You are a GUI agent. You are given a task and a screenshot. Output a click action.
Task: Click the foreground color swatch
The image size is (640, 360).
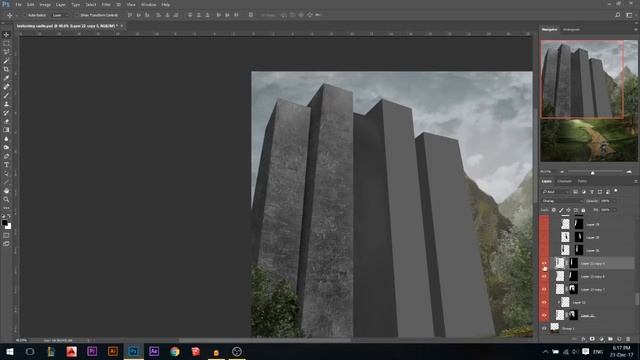[4, 223]
